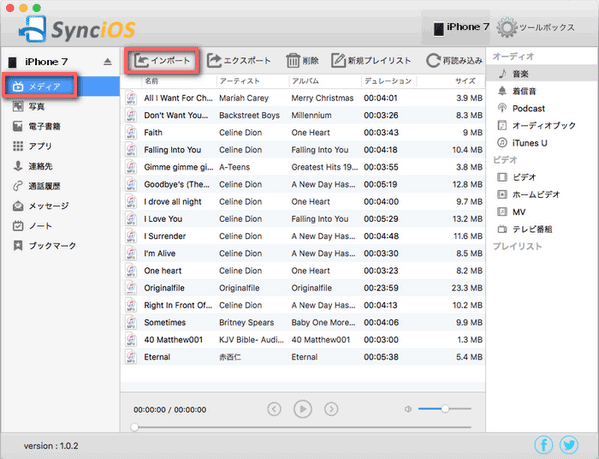This screenshot has height=459, width=599.
Task: Select song Gimme gimme gi...
Action: (178, 167)
